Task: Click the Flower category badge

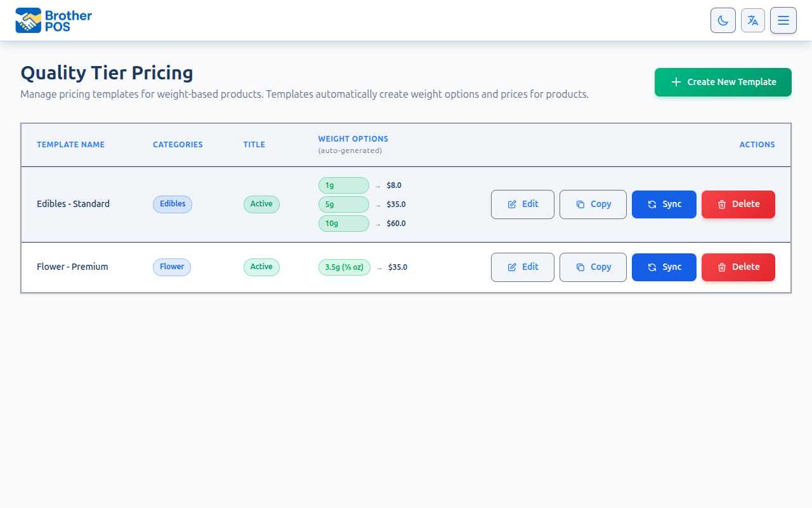Action: [172, 267]
